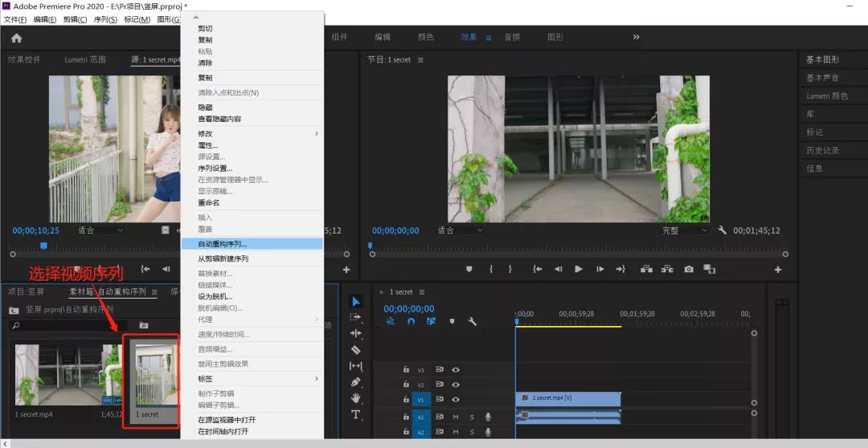The width and height of the screenshot is (868, 448).
Task: Open Program monitor panel menu
Action: click(420, 59)
